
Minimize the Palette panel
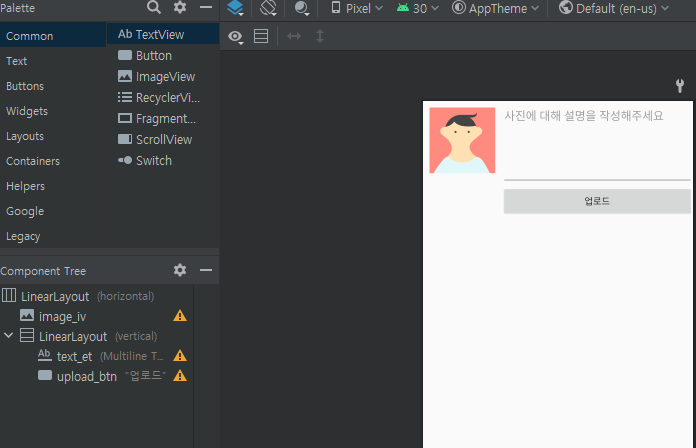coord(206,7)
